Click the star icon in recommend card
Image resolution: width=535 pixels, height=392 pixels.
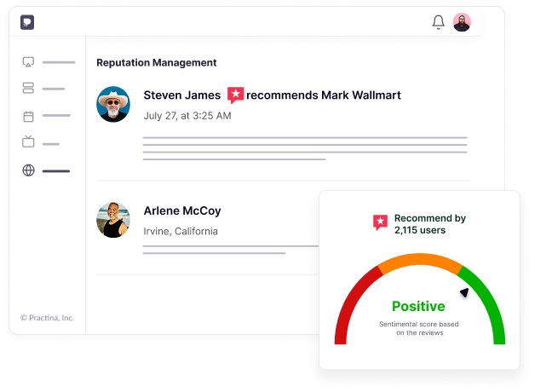point(380,222)
